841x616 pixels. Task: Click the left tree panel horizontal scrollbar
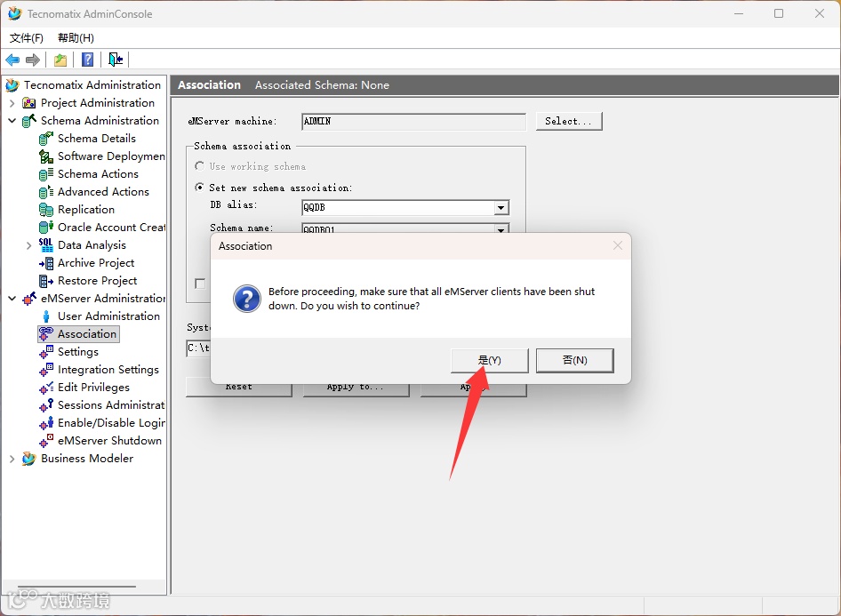coord(76,587)
